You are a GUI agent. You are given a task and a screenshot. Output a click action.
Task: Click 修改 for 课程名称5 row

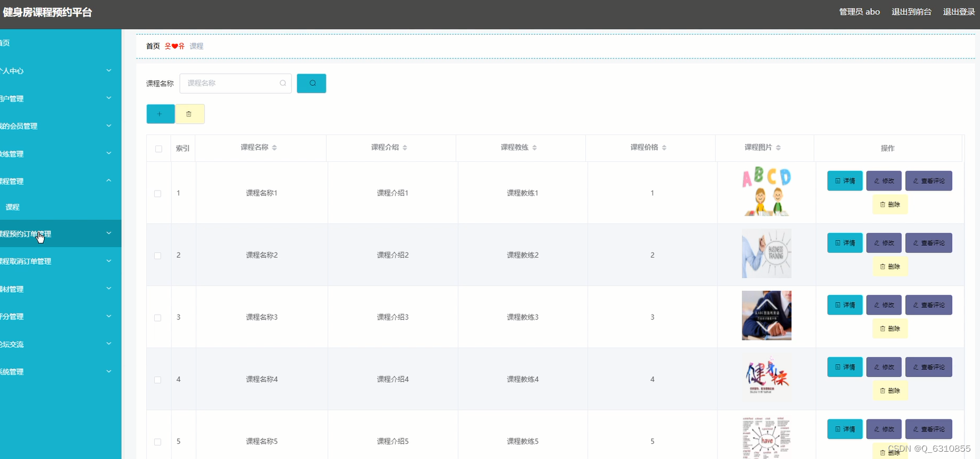(x=884, y=429)
